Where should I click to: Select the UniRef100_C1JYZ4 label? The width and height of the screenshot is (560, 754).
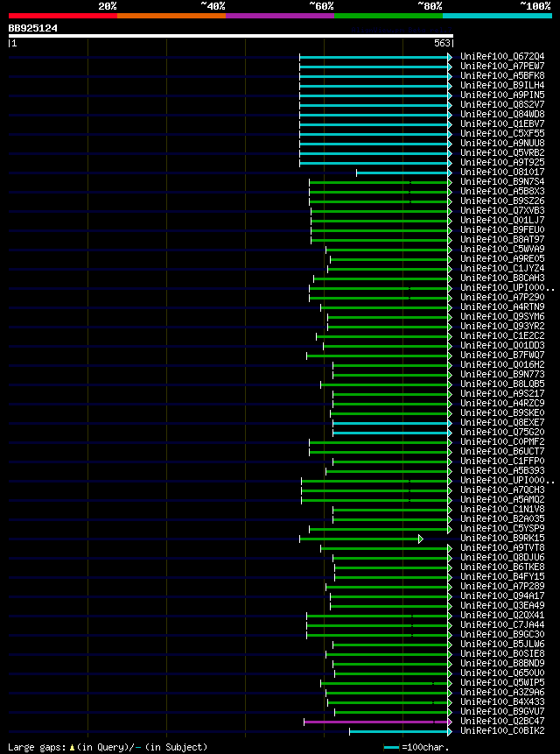pyautogui.click(x=502, y=268)
